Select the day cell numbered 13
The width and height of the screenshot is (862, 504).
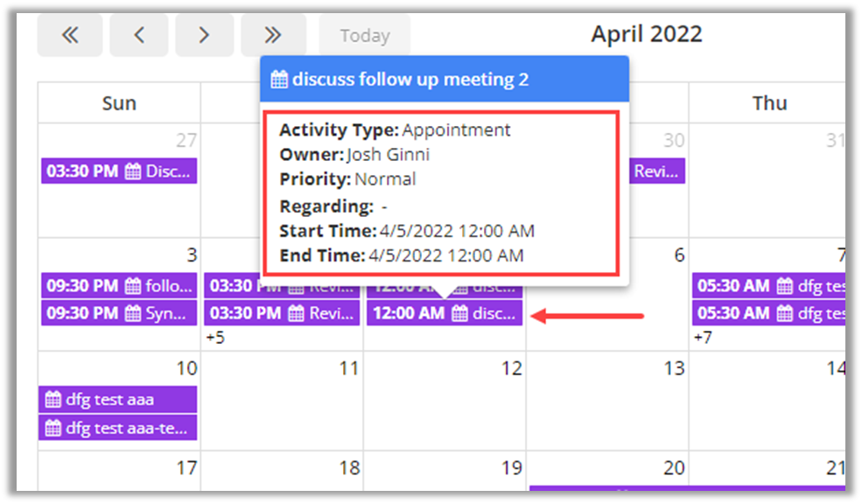pyautogui.click(x=607, y=402)
